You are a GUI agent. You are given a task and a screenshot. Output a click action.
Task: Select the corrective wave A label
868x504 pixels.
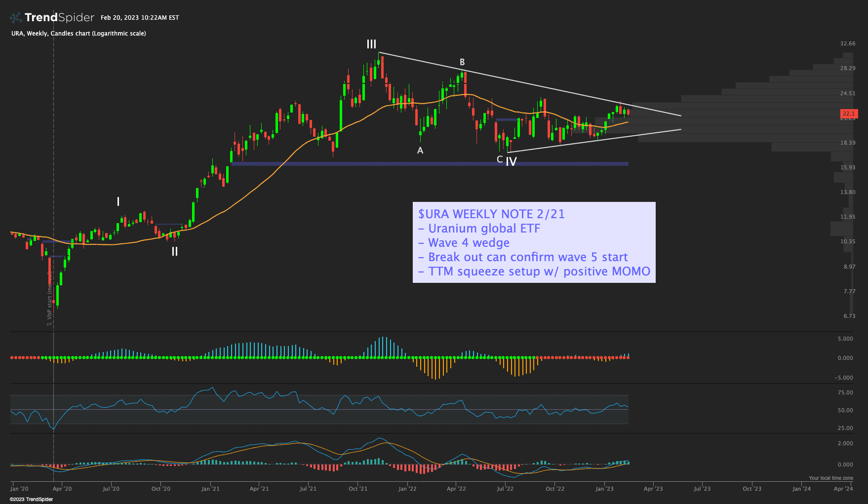(420, 151)
